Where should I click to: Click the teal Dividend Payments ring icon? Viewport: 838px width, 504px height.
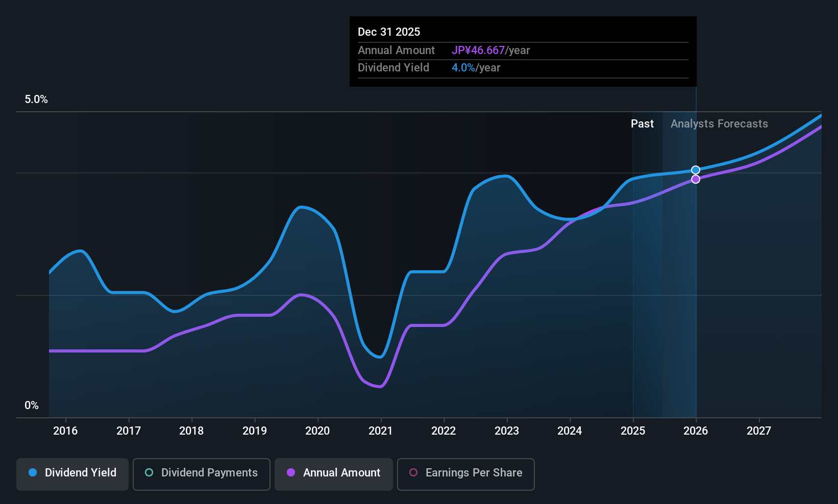(149, 473)
